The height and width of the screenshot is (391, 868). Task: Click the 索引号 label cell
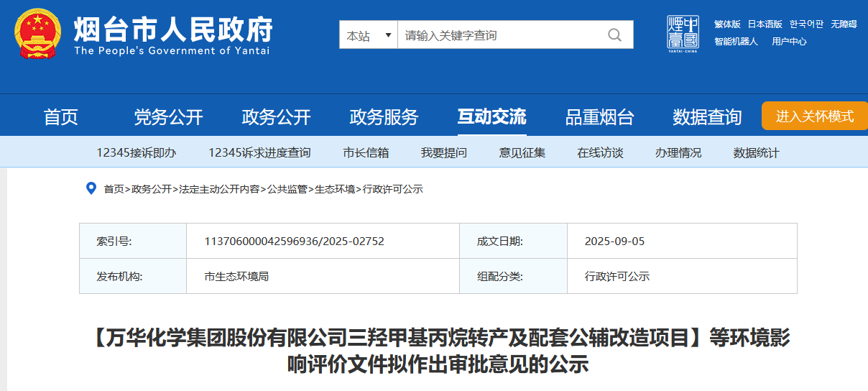click(133, 241)
